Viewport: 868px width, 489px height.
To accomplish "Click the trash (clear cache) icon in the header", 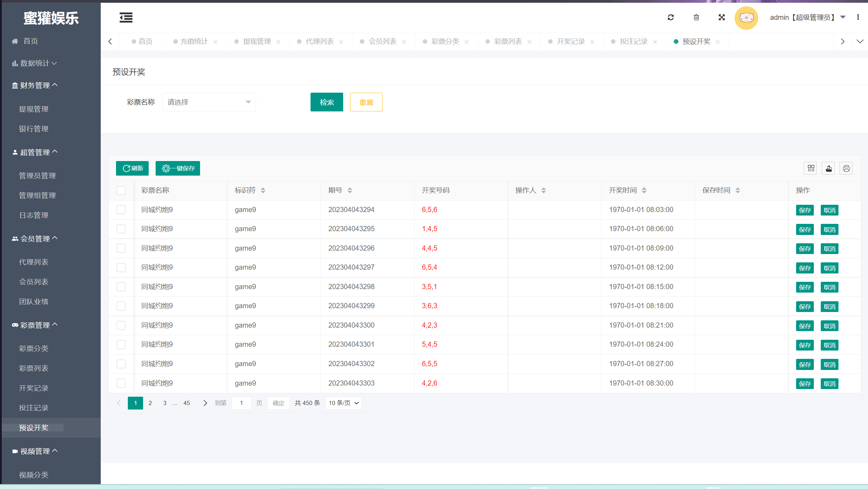I will 696,17.
